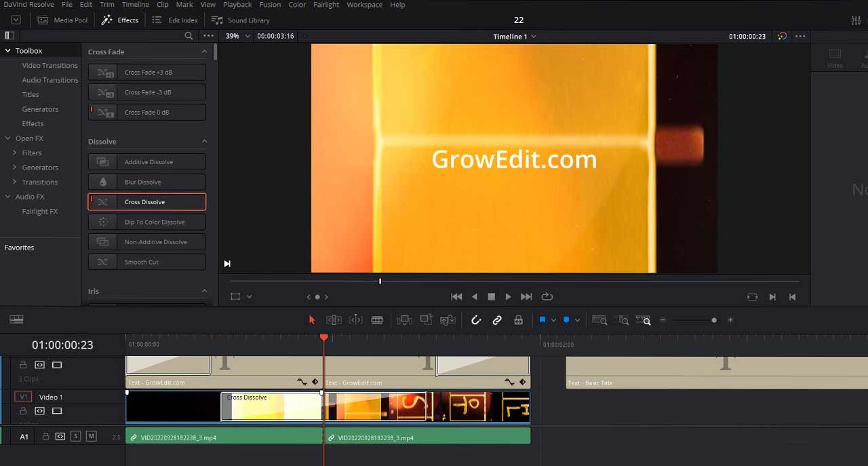Open the Sound Library panel
The width and height of the screenshot is (868, 466).
coord(241,20)
